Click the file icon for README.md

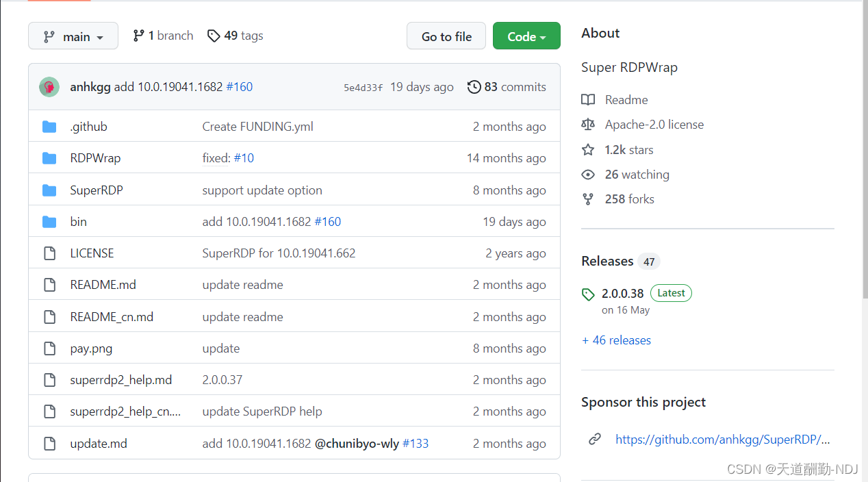49,285
